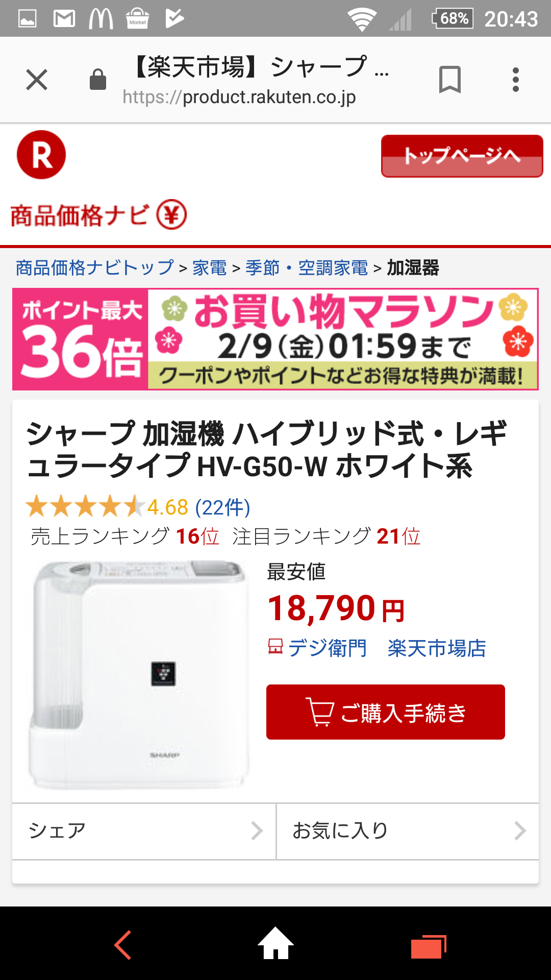The width and height of the screenshot is (551, 980).
Task: Tap the 商品価格ナビ yen logo
Action: (98, 215)
